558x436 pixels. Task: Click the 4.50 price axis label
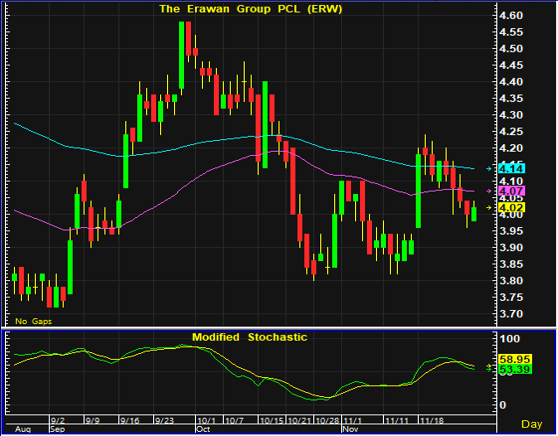click(511, 49)
